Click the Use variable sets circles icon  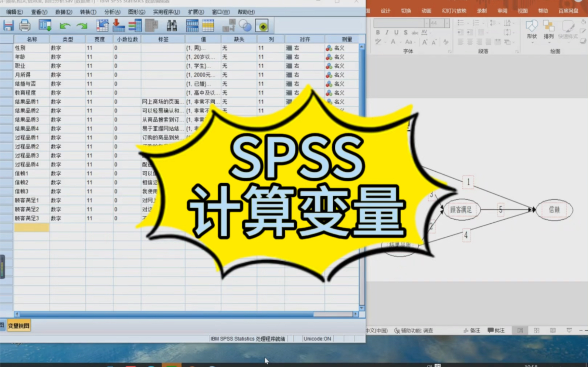(x=245, y=25)
